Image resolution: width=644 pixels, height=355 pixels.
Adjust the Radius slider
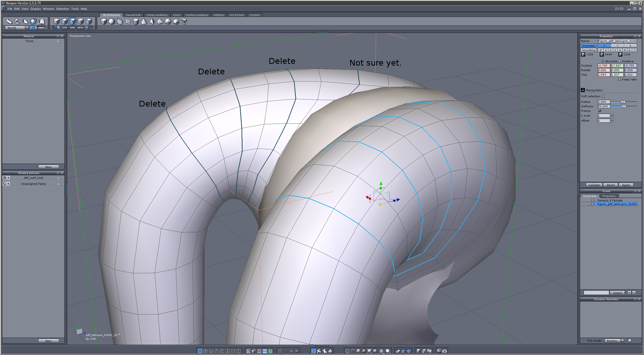[623, 102]
